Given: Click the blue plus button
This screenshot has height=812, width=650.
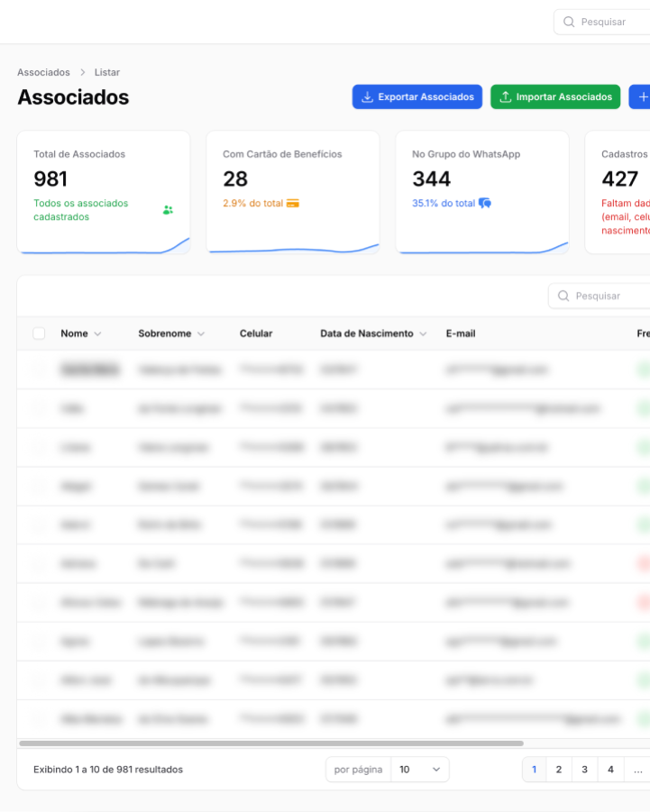Looking at the screenshot, I should click(640, 96).
